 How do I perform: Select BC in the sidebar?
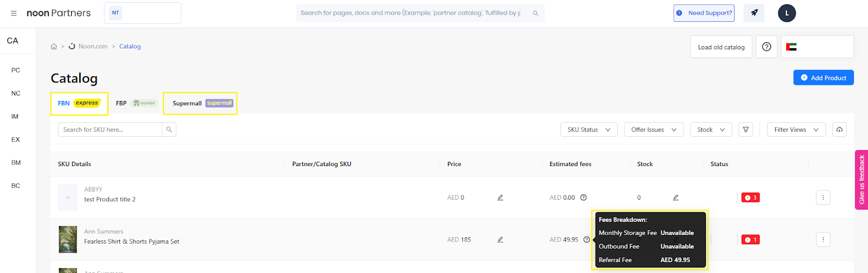click(x=16, y=186)
